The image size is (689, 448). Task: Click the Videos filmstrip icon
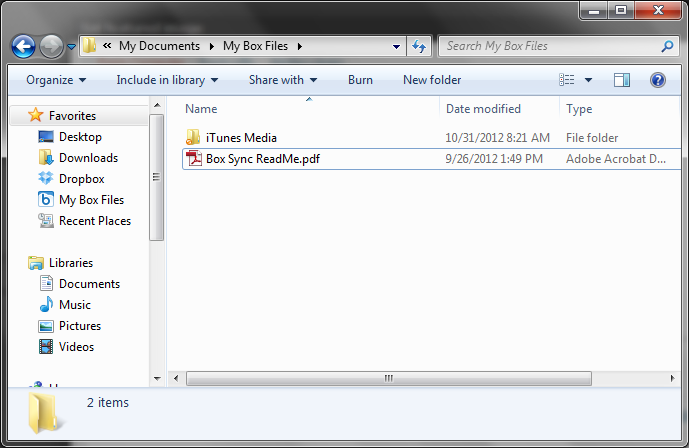[x=46, y=347]
